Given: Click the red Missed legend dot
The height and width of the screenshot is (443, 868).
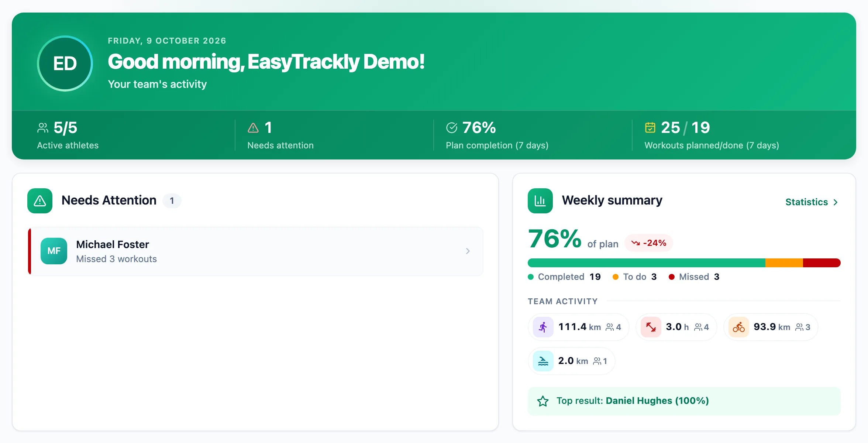Looking at the screenshot, I should pyautogui.click(x=672, y=277).
